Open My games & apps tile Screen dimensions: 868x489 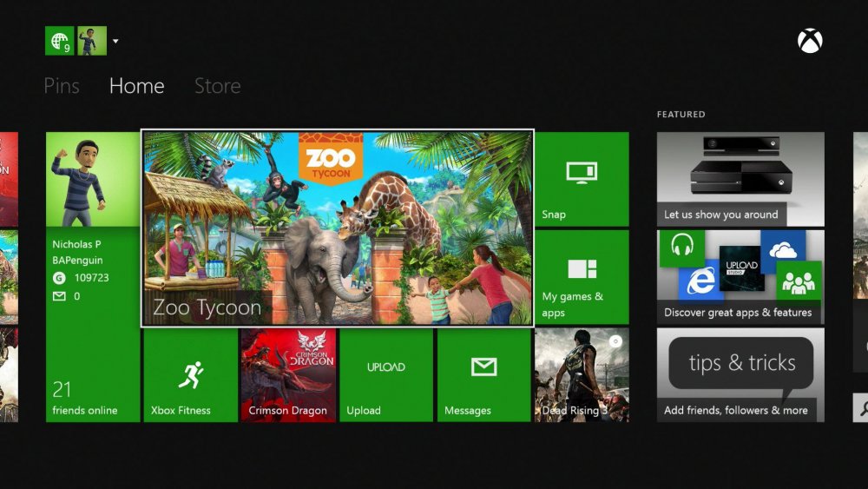(581, 276)
